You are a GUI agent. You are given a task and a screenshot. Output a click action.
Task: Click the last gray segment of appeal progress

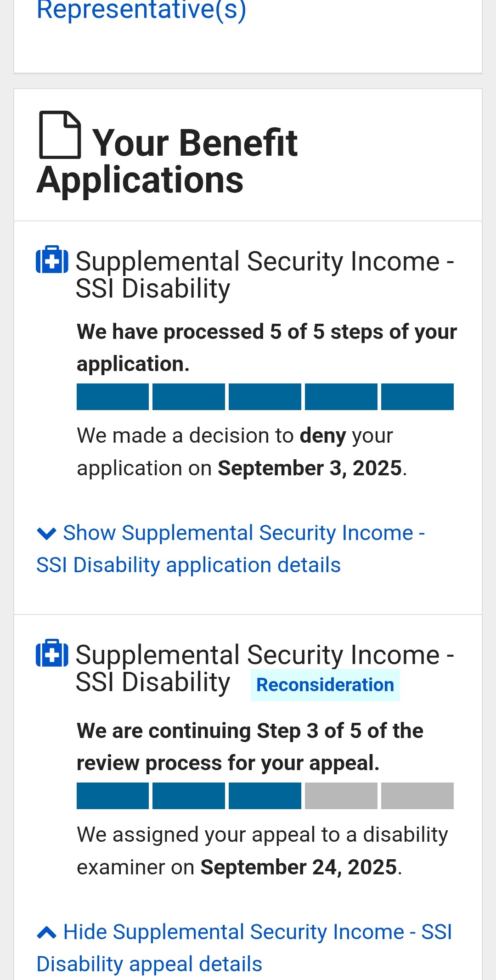417,796
